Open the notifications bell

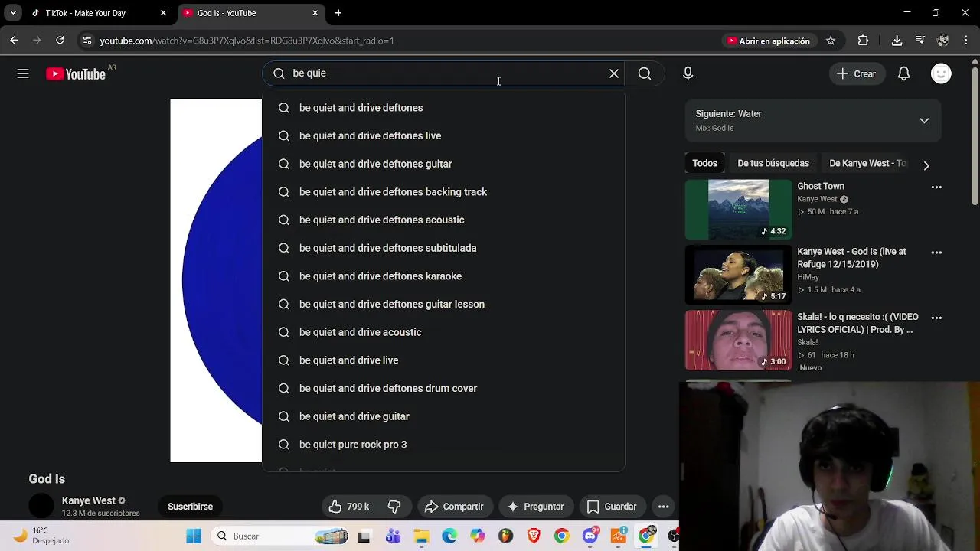(903, 73)
